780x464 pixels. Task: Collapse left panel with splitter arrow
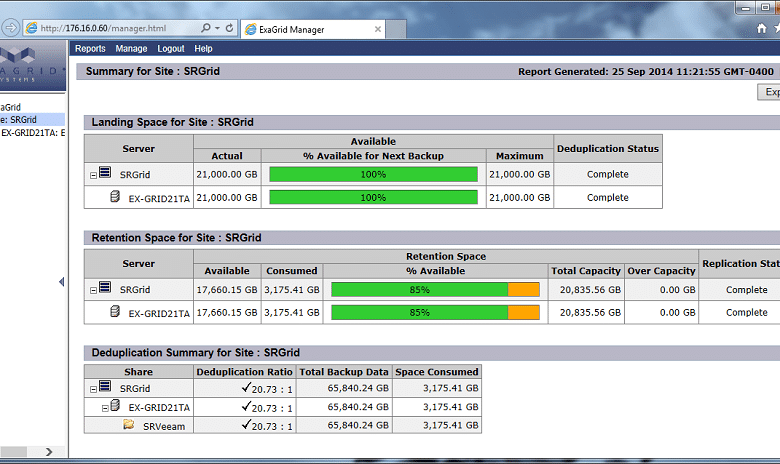coord(62,281)
